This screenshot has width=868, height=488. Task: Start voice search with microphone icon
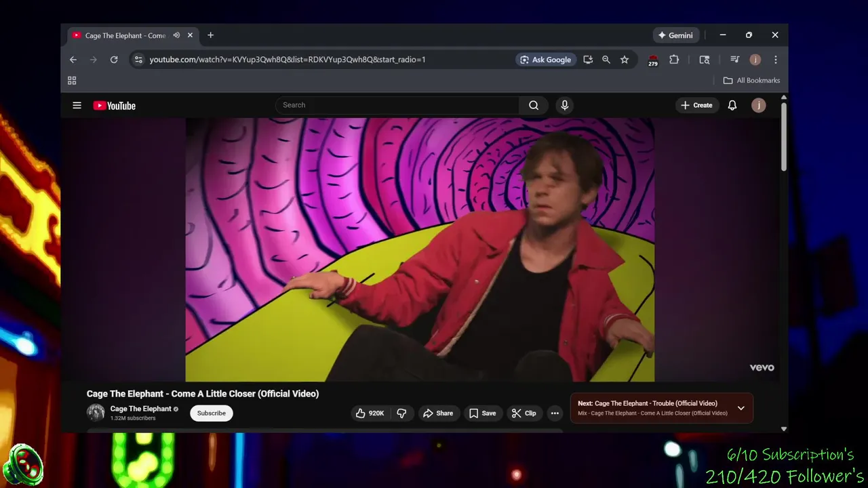(564, 105)
